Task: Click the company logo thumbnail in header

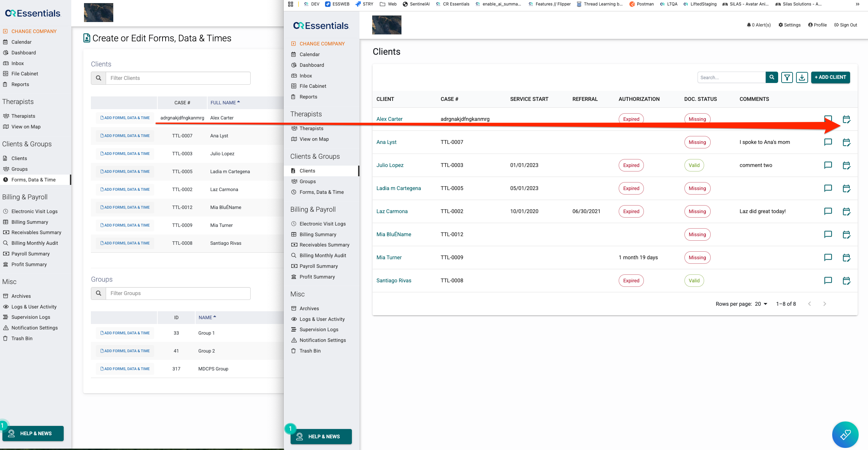Action: tap(386, 25)
